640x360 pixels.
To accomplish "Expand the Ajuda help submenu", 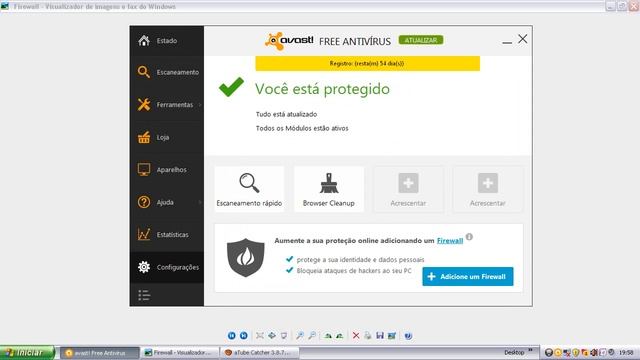I will click(x=167, y=202).
